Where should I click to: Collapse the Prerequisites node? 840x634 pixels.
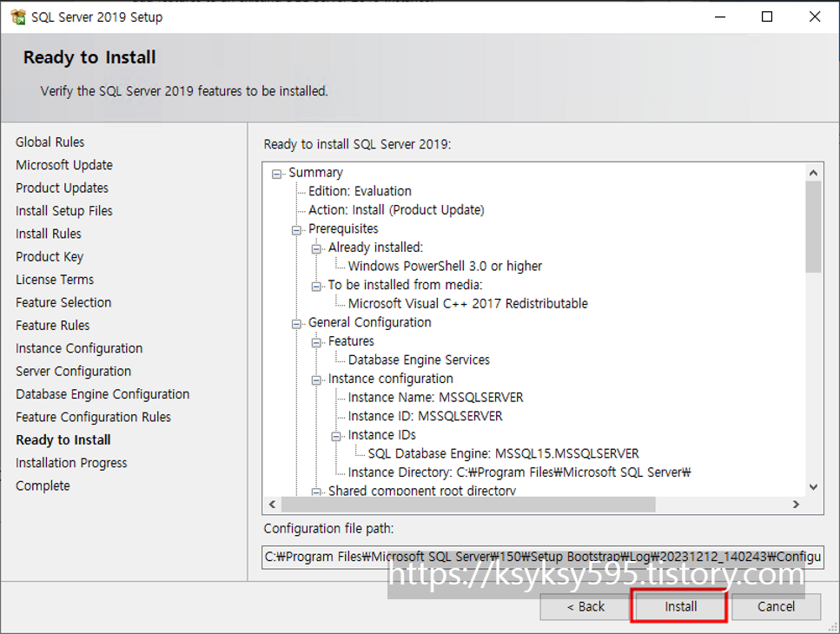[x=296, y=230]
